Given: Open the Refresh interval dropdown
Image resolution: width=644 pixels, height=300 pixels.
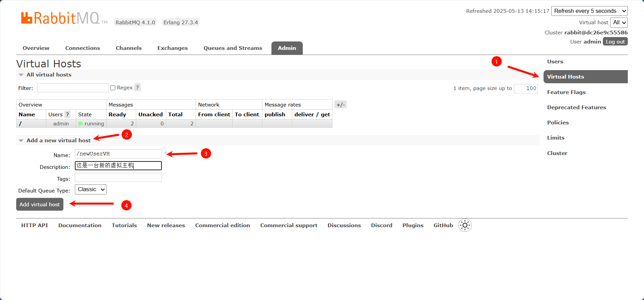Looking at the screenshot, I should tap(589, 11).
